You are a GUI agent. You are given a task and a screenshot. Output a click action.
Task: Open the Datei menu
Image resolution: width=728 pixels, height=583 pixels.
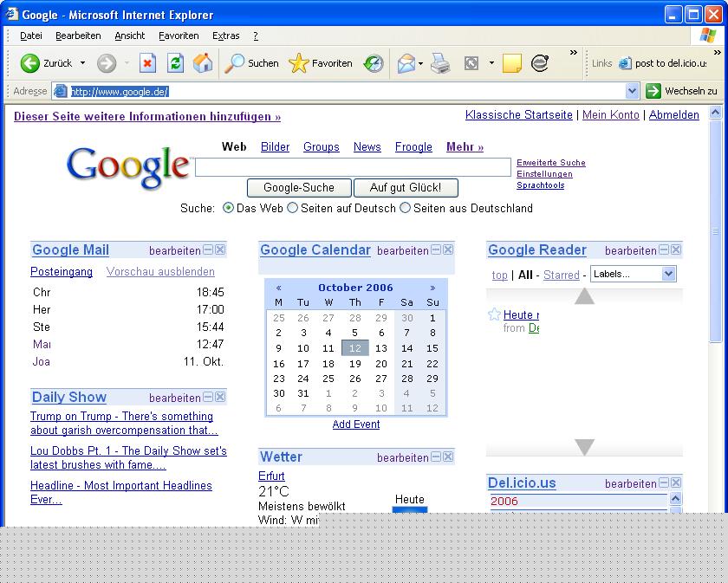point(31,36)
